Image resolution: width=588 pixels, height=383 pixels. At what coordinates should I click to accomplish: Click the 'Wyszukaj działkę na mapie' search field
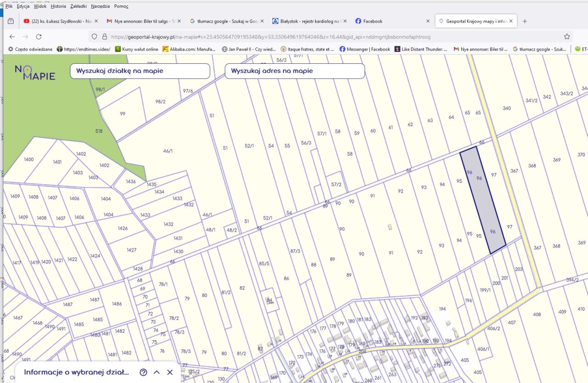tap(140, 71)
